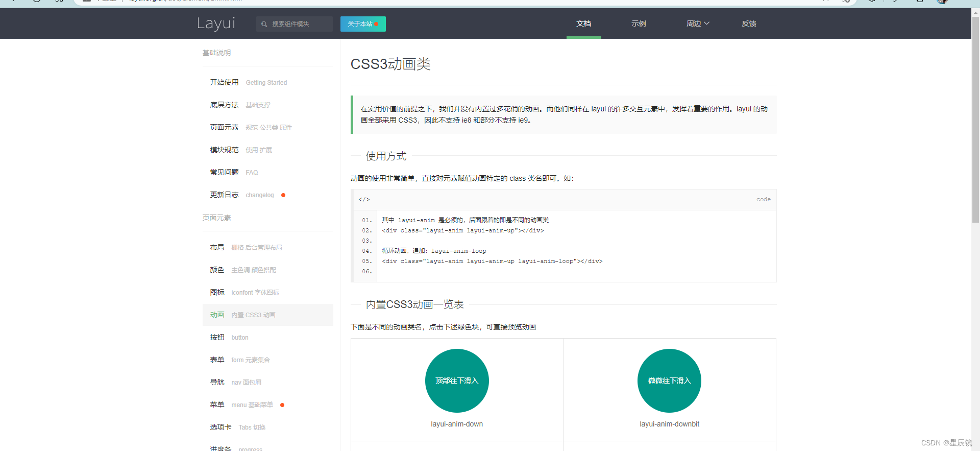Click the 周边 chevron arrow
Image resolution: width=980 pixels, height=451 pixels.
click(707, 23)
